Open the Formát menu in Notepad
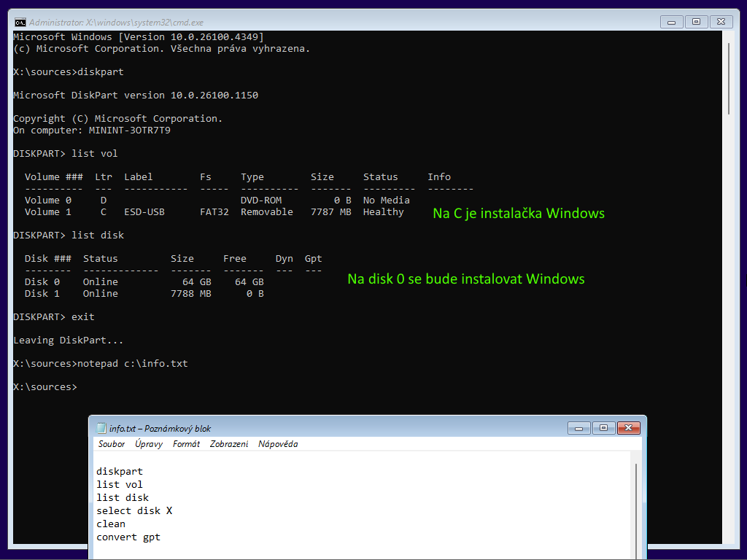This screenshot has width=747, height=560. [186, 444]
